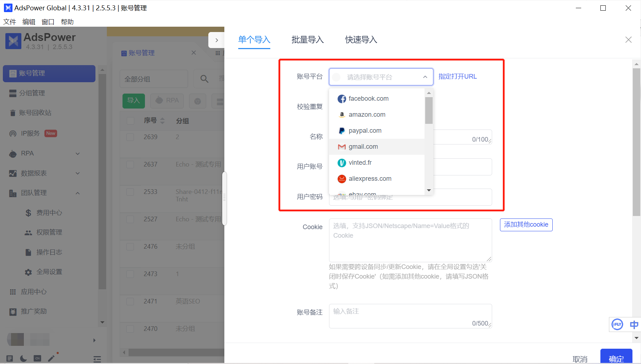Check the row 2476 checkbox
The image size is (641, 364).
130,247
